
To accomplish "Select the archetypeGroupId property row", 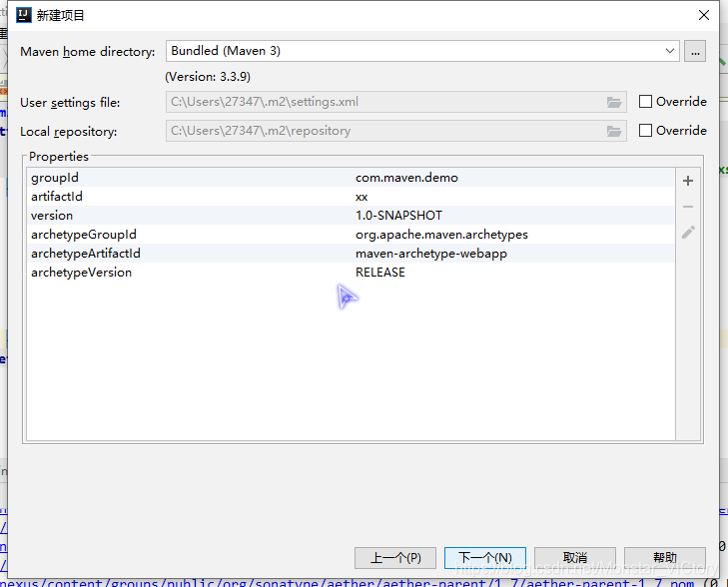I will click(351, 235).
